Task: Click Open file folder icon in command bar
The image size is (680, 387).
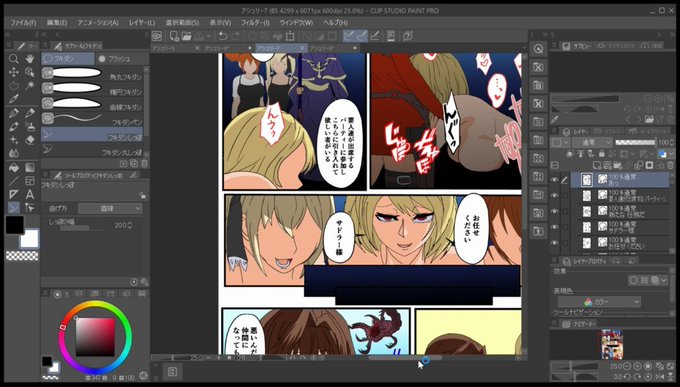Action: point(186,36)
